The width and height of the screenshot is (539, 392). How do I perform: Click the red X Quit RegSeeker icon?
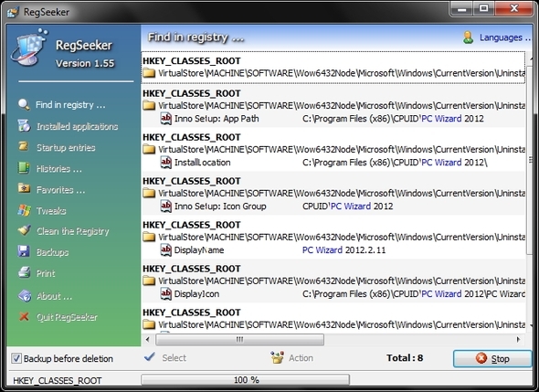point(24,316)
